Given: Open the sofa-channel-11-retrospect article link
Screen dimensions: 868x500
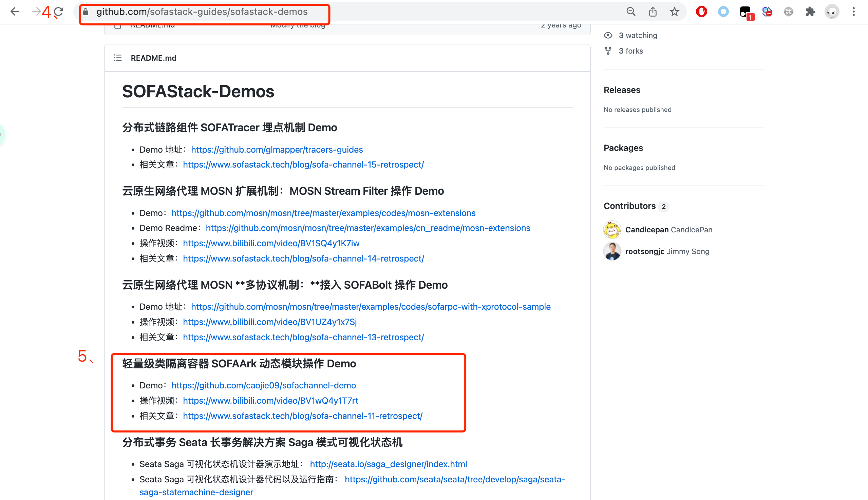Looking at the screenshot, I should (x=303, y=416).
